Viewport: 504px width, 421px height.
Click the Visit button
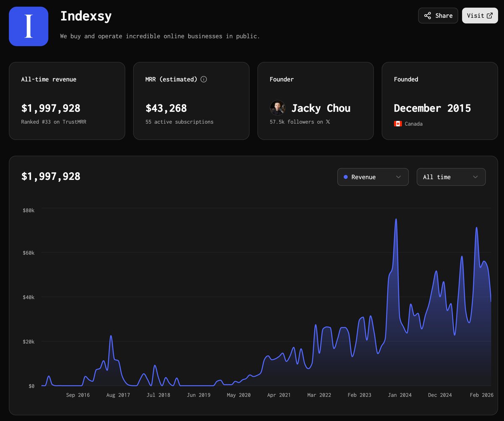(x=480, y=15)
